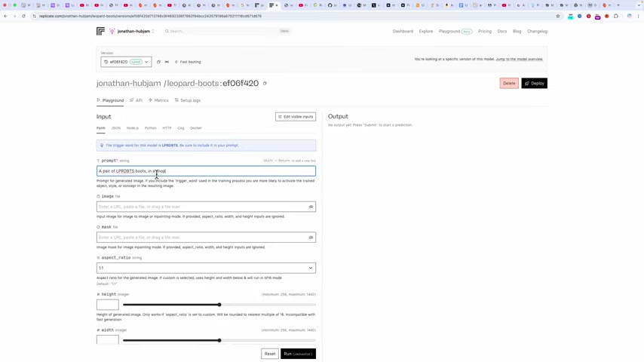Screen dimensions: 644x362
Task: Click the teal extension icon in toolbar
Action: pyautogui.click(x=571, y=16)
